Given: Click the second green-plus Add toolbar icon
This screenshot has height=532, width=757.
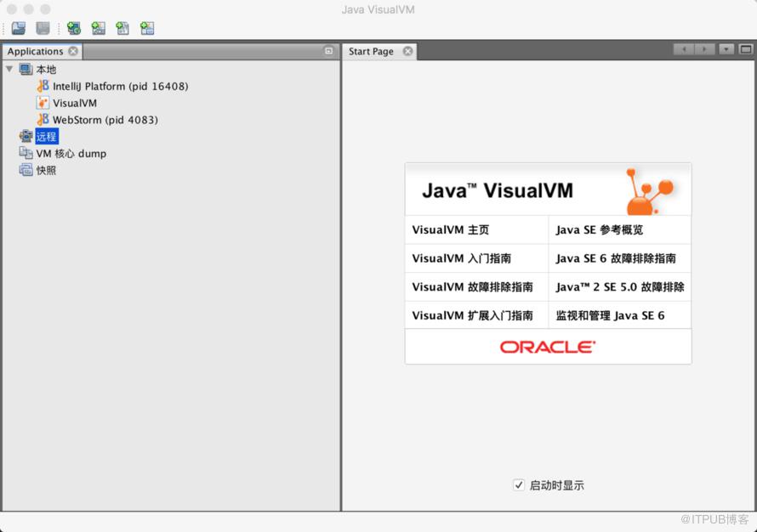Looking at the screenshot, I should coord(99,28).
